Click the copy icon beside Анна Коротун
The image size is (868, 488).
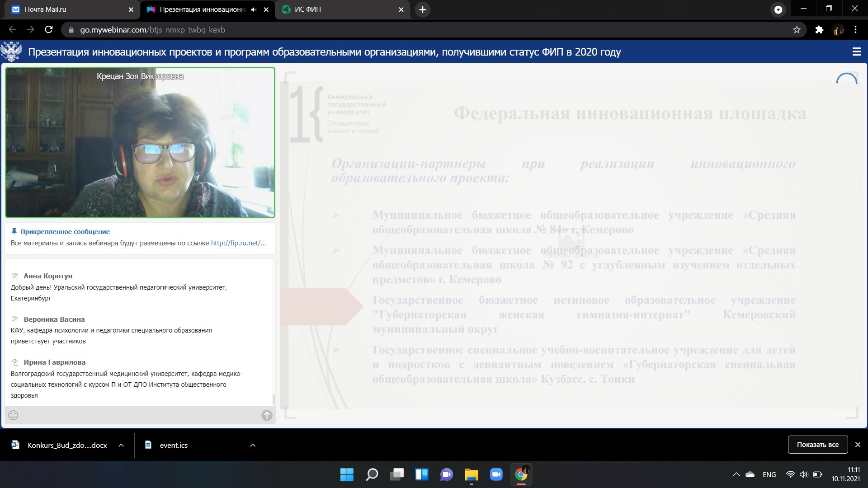pos(15,276)
